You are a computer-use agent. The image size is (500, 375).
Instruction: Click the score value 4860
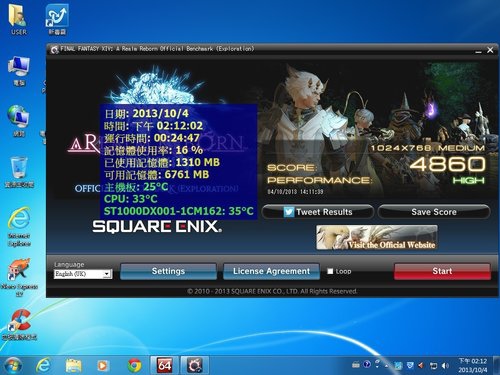pos(447,164)
